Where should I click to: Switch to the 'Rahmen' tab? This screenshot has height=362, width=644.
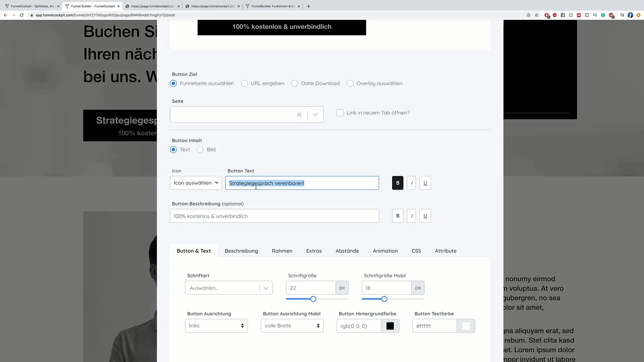click(282, 251)
